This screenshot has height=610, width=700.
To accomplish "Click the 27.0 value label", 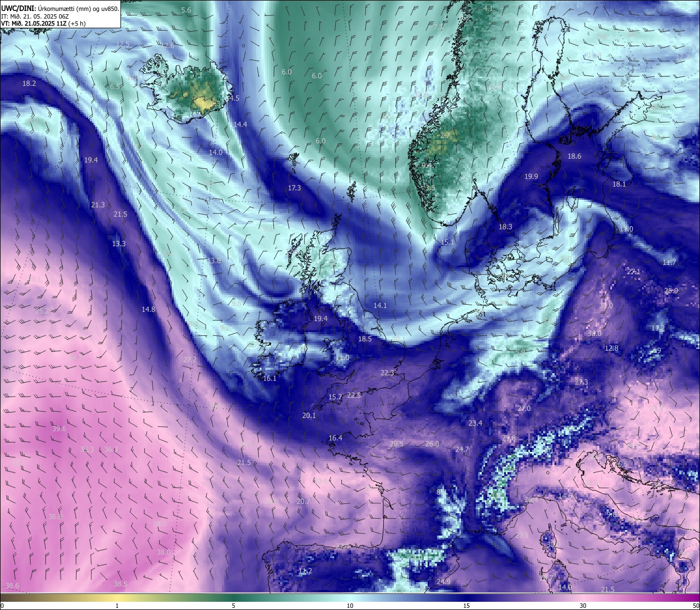I will pyautogui.click(x=524, y=409).
